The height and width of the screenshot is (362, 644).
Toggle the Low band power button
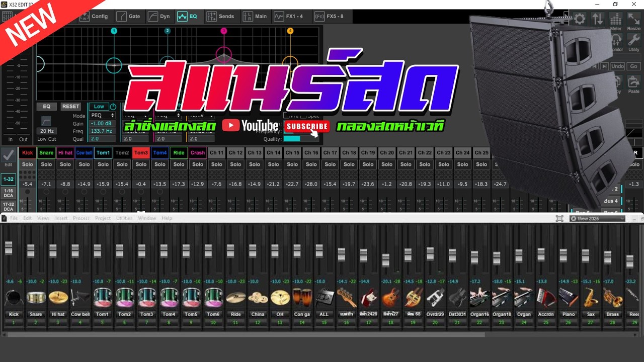113,107
